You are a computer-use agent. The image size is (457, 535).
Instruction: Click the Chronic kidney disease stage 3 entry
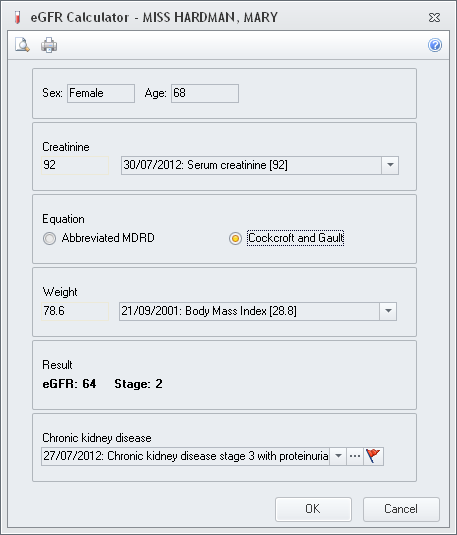click(186, 456)
